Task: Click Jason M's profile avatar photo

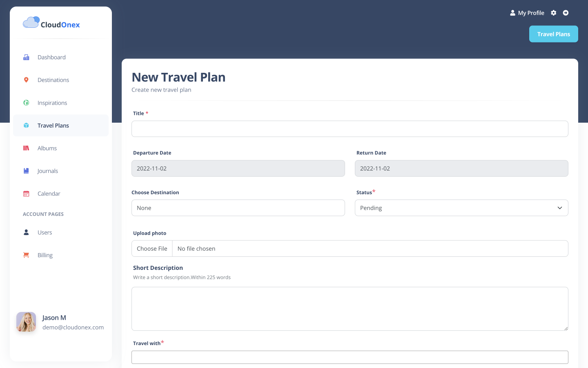Action: point(26,322)
